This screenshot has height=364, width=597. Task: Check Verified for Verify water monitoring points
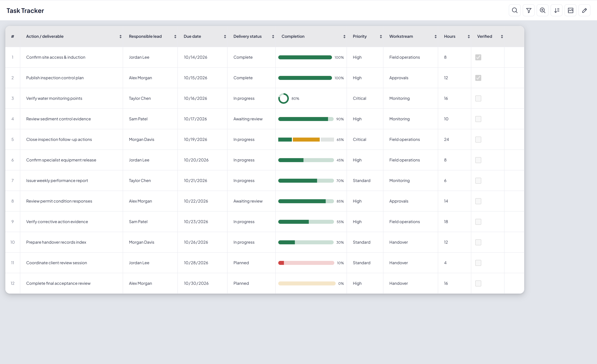click(x=478, y=99)
